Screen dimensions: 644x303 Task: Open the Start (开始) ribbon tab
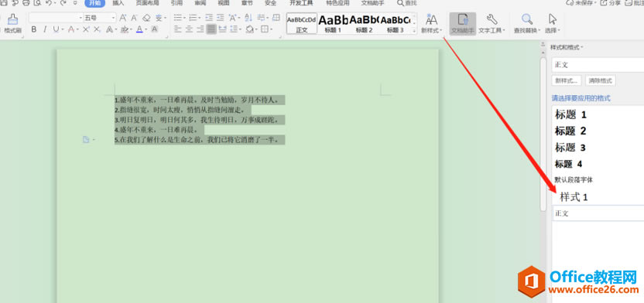coord(95,3)
